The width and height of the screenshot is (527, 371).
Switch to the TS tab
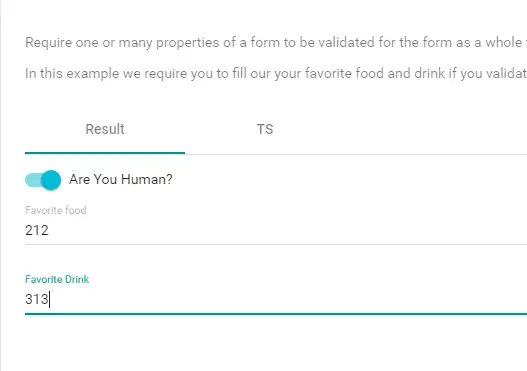tap(265, 129)
